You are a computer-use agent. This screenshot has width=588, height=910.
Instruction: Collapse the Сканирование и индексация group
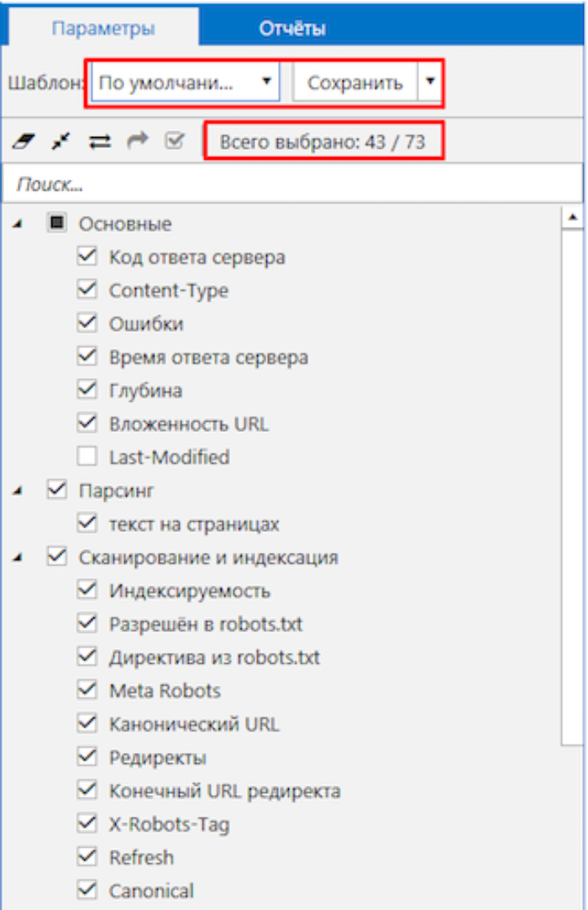point(18,556)
